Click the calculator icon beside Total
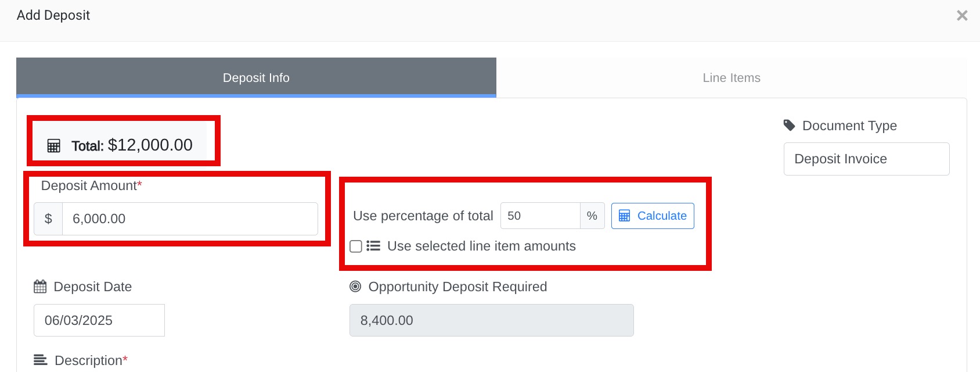The image size is (980, 372). pyautogui.click(x=53, y=146)
